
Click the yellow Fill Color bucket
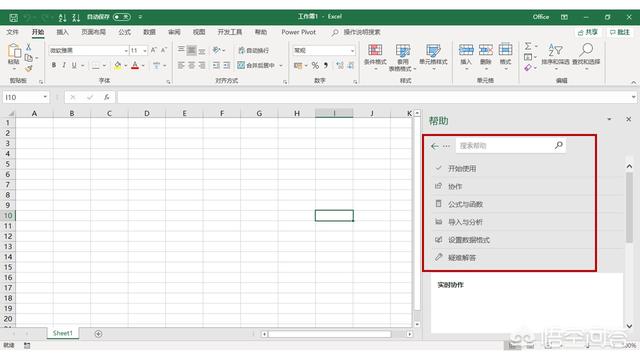118,65
